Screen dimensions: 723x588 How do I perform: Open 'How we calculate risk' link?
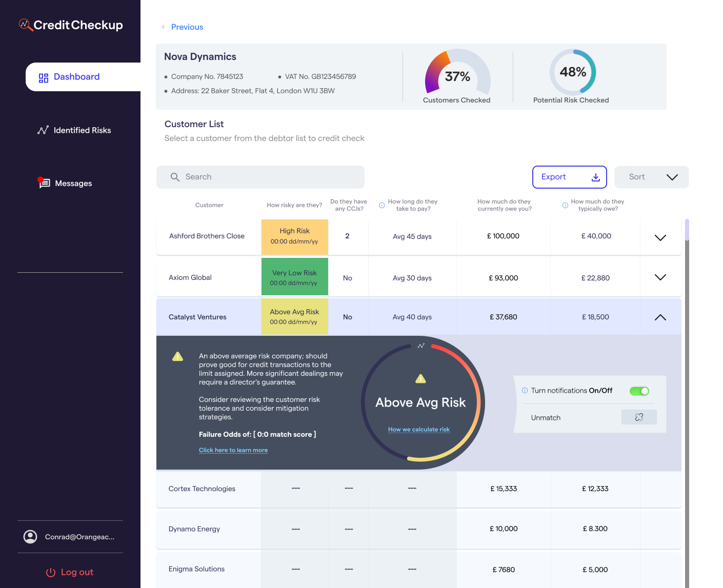coord(418,430)
